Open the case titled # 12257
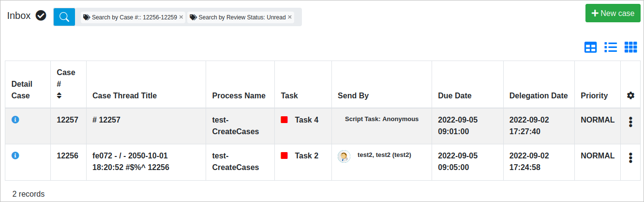Screen dimensions: 644x202 [x=106, y=120]
